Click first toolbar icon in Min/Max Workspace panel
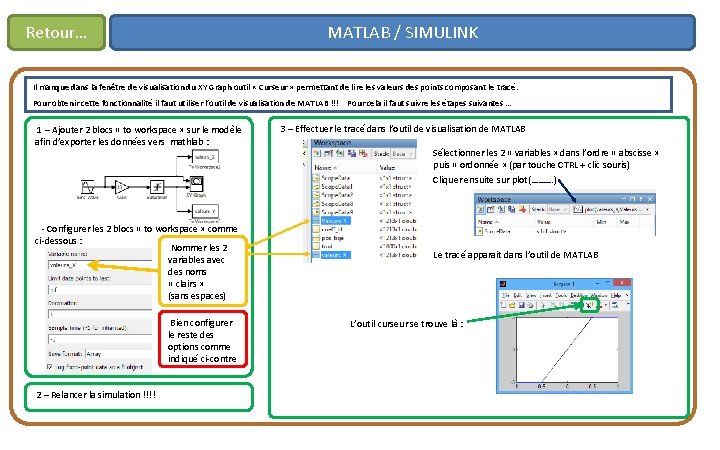The width and height of the screenshot is (720, 450). click(x=481, y=210)
